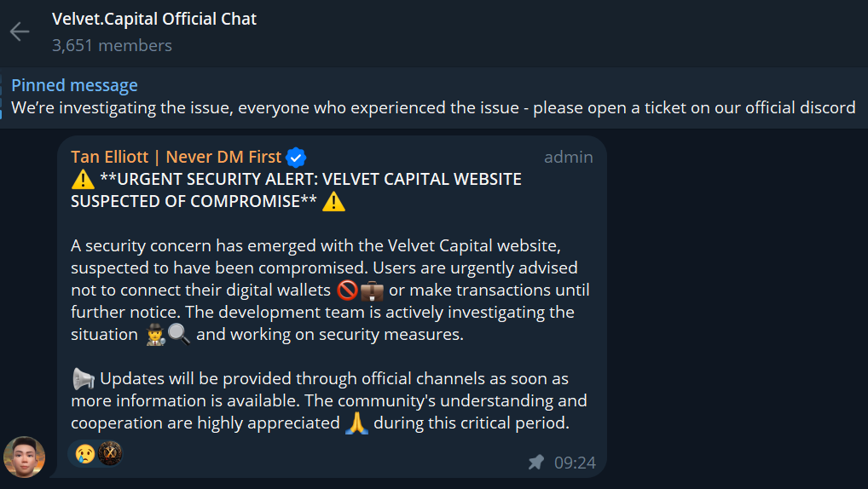Image resolution: width=868 pixels, height=489 pixels.
Task: Click the 'admin' label on the message
Action: click(x=568, y=158)
